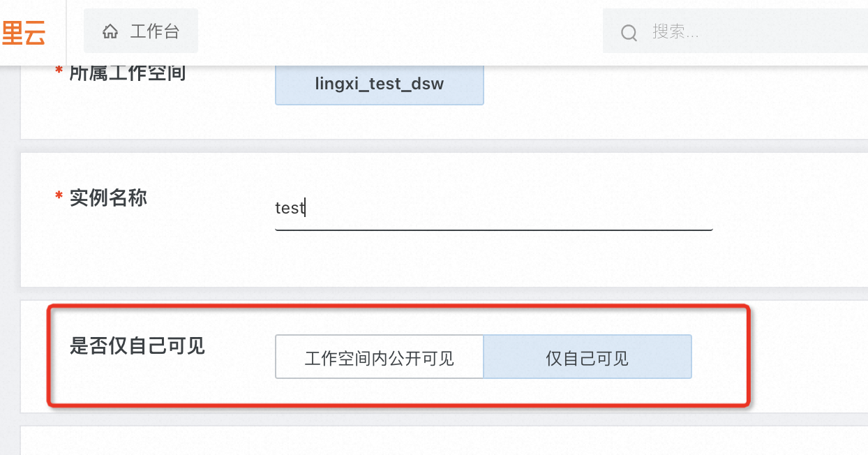Select the 仅自己可见 visibility option

click(x=587, y=358)
